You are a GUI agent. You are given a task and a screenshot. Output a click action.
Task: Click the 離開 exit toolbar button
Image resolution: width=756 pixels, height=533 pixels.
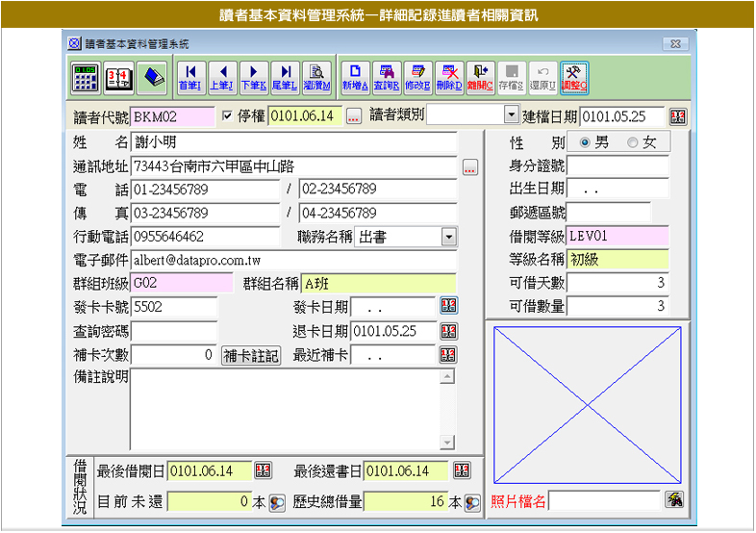(480, 77)
